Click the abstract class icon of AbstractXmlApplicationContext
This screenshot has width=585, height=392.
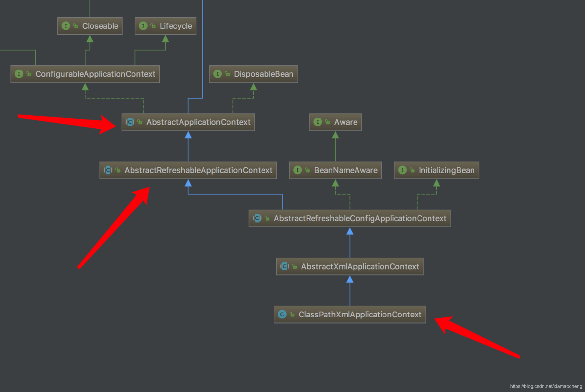[284, 266]
